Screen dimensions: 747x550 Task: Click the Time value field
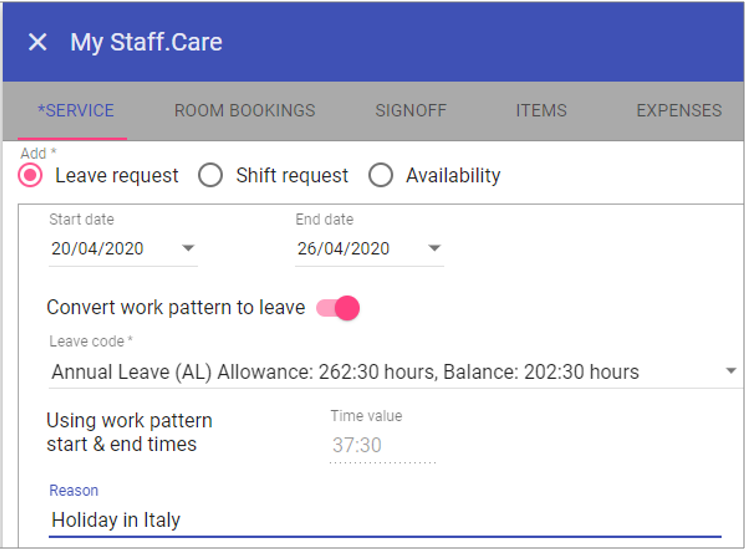click(x=382, y=445)
